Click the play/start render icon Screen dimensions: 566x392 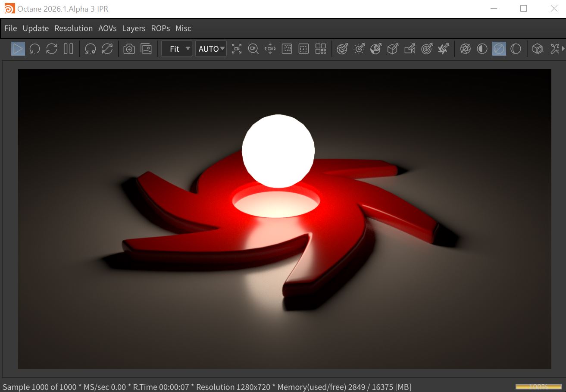(18, 49)
